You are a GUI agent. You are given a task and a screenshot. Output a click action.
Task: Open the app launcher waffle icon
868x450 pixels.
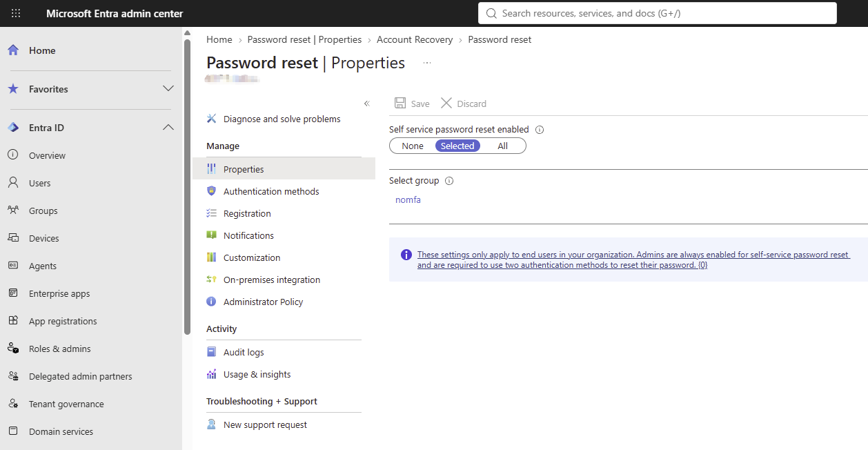(16, 13)
